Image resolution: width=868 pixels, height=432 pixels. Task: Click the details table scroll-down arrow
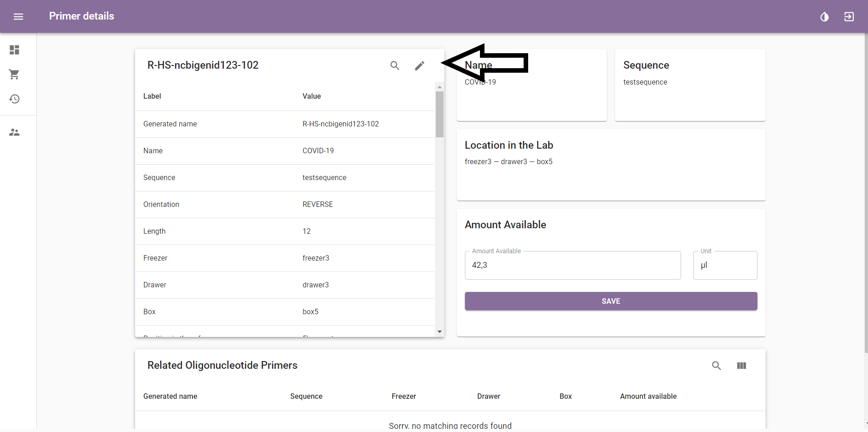pos(439,332)
